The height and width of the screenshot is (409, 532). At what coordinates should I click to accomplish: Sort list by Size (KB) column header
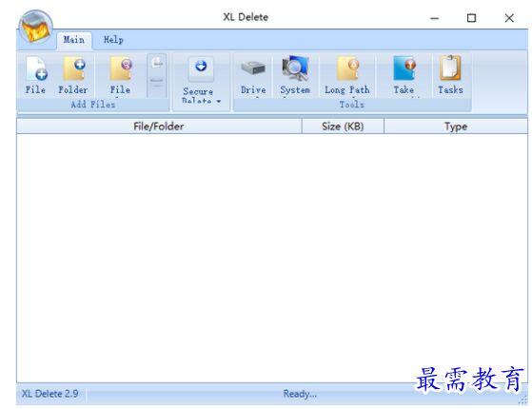343,127
